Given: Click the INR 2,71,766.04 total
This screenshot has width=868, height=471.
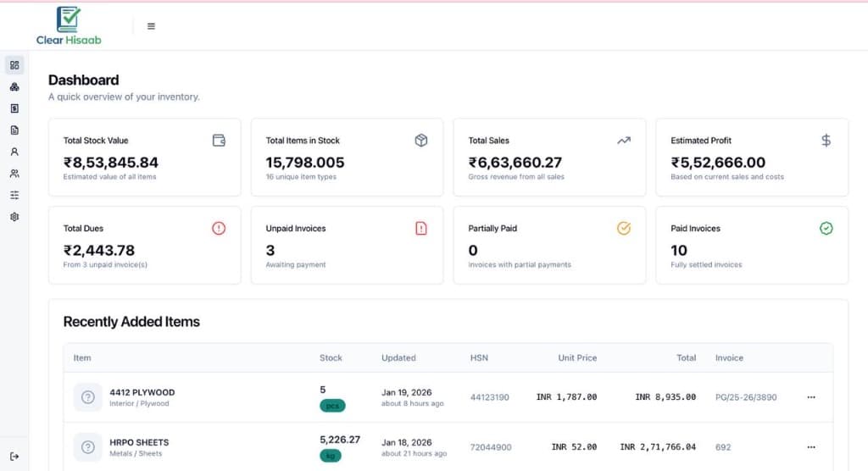Looking at the screenshot, I should [658, 447].
